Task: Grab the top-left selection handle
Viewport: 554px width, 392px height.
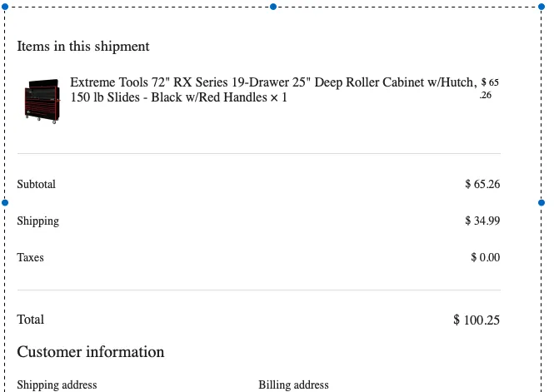Action: (x=5, y=7)
